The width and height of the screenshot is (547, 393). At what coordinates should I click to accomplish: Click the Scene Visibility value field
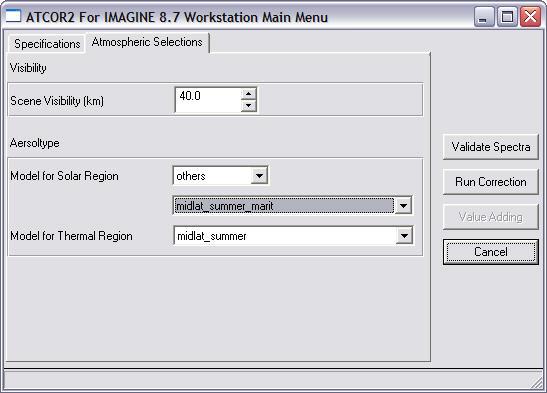point(208,100)
